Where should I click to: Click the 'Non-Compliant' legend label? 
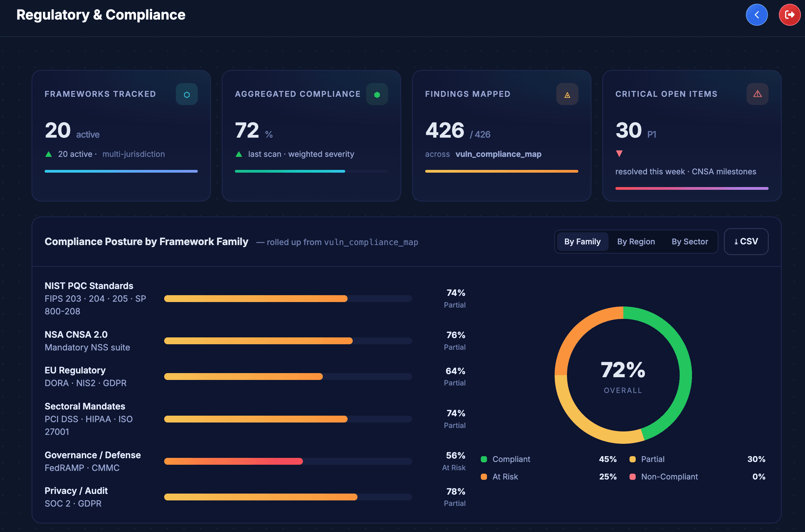(669, 477)
